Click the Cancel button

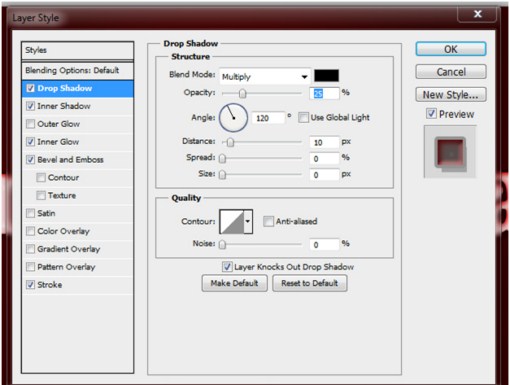pos(451,72)
